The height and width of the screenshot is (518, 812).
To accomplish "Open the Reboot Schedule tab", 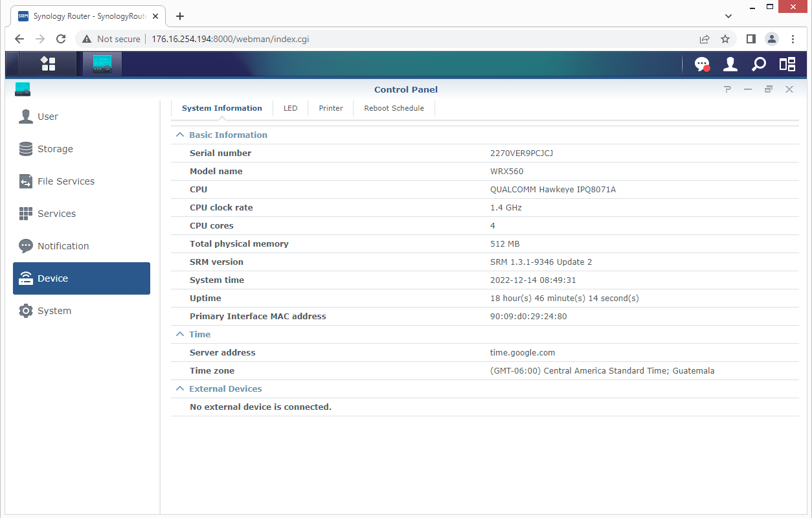I will [x=394, y=108].
